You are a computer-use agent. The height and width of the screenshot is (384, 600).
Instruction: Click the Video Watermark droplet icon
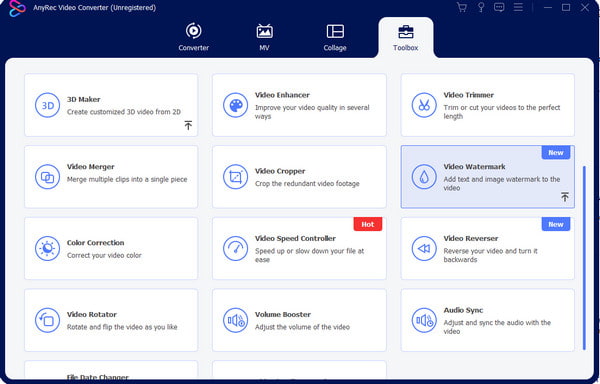tap(424, 177)
